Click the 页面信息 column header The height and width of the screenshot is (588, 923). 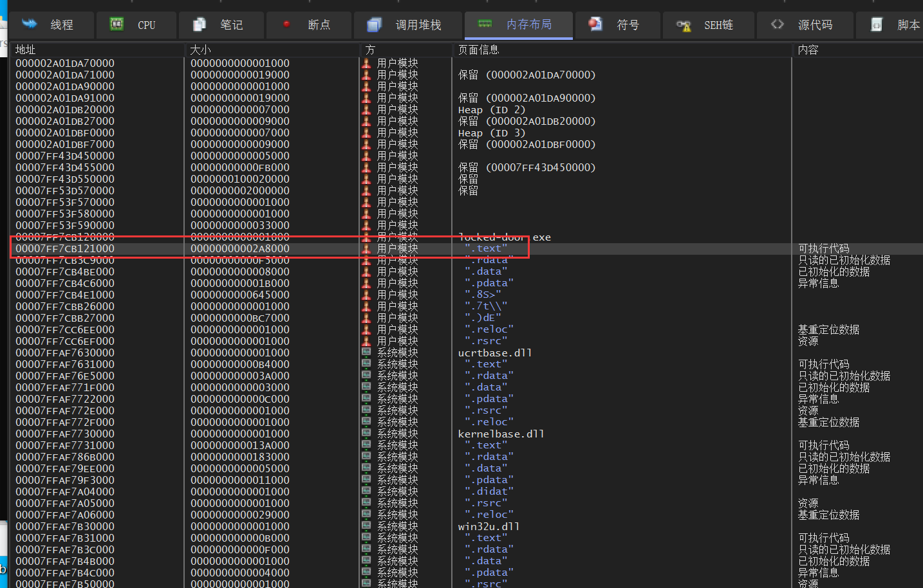pos(622,50)
